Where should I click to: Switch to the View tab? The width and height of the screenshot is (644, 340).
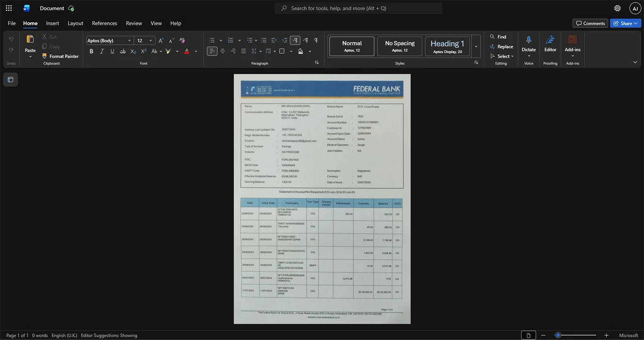pyautogui.click(x=156, y=23)
